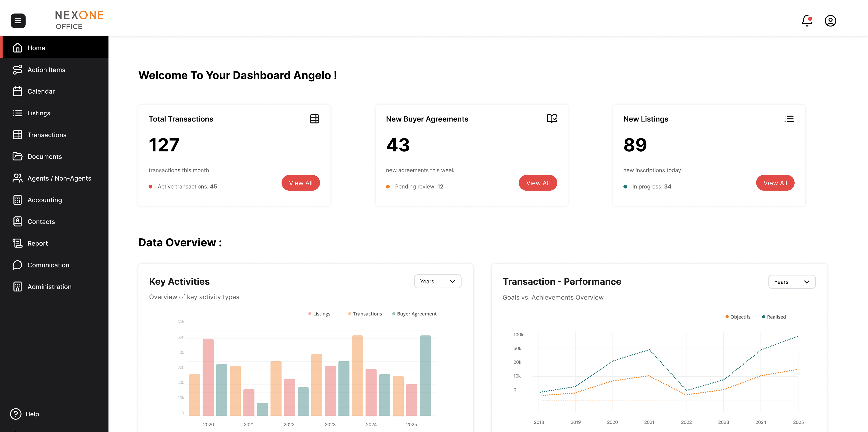Screen dimensions: 868x432
Task: Open the Calendar section from the sidebar
Action: pyautogui.click(x=41, y=91)
